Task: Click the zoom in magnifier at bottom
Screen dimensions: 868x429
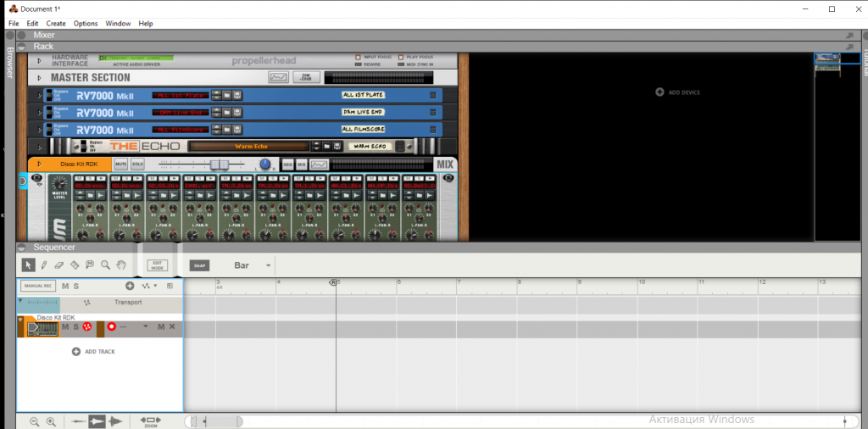Action: pos(51,422)
